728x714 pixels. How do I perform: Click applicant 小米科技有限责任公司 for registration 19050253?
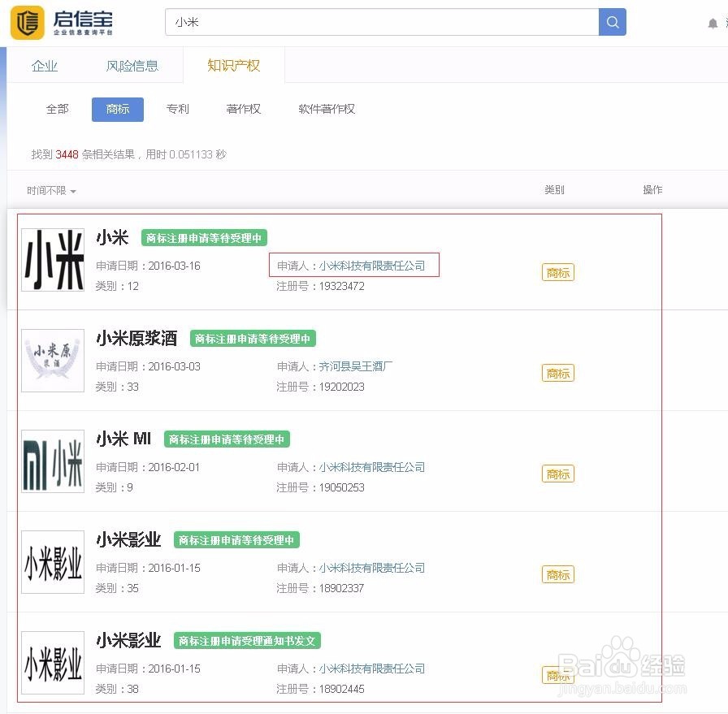pyautogui.click(x=372, y=467)
